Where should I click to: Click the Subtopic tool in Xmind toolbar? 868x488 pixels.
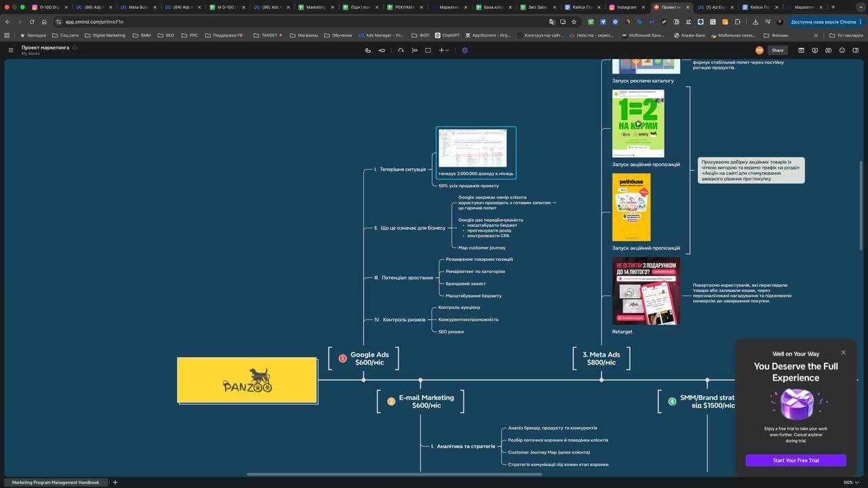coord(382,50)
